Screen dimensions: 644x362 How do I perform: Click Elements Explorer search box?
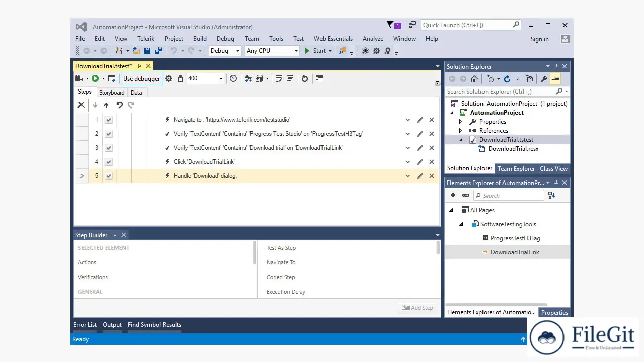pos(509,196)
